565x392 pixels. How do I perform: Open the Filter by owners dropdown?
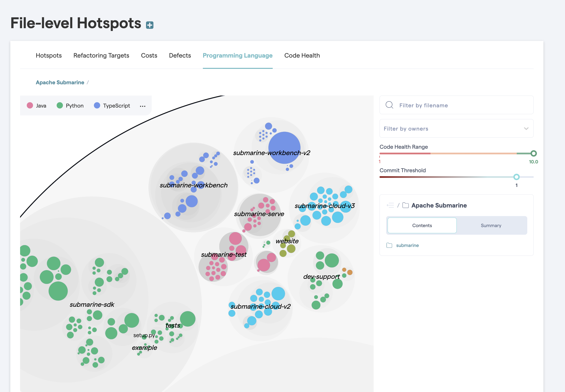[x=456, y=129]
